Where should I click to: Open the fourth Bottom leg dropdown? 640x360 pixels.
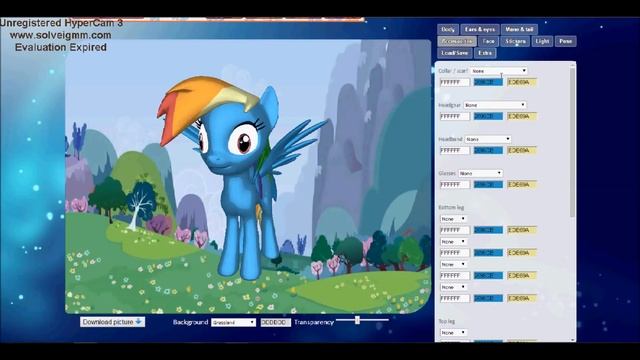point(453,287)
